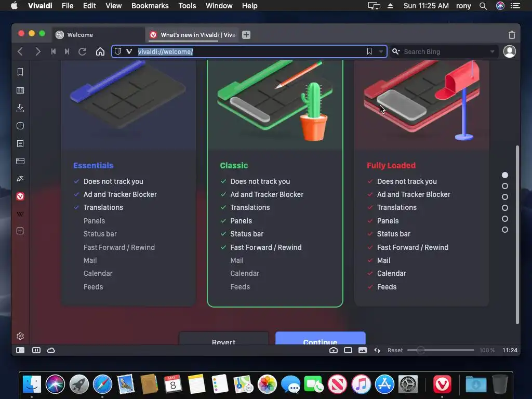The width and height of the screenshot is (532, 399).
Task: Open the tracker blocker shield icon
Action: [x=118, y=51]
